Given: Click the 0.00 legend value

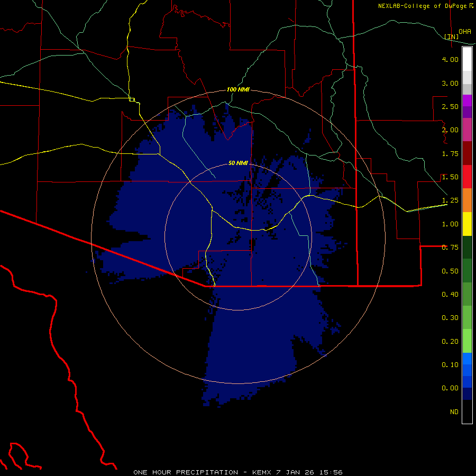Looking at the screenshot, I should 450,388.
